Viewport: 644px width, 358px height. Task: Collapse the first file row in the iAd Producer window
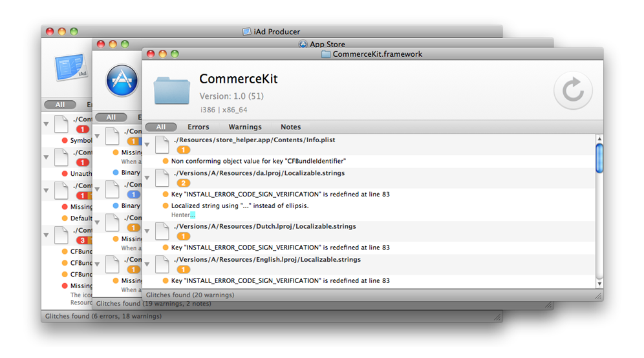(x=46, y=124)
